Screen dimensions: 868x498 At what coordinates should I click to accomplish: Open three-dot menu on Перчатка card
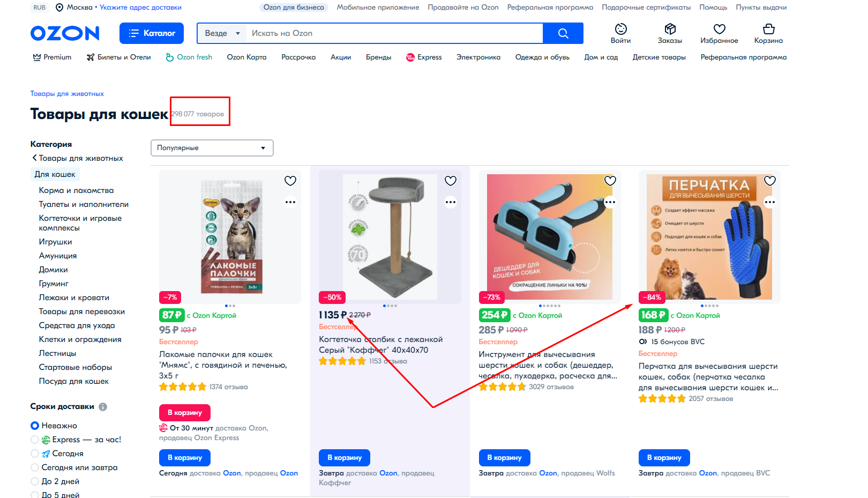click(x=770, y=202)
